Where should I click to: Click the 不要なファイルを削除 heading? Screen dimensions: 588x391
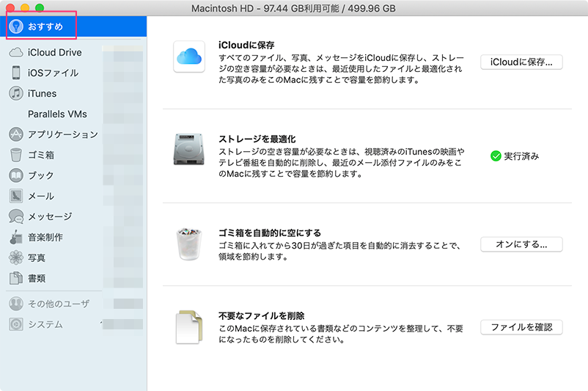[262, 315]
